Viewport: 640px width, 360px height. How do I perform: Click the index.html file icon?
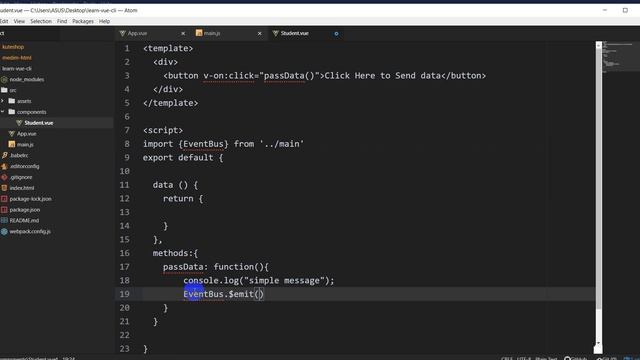point(4,188)
